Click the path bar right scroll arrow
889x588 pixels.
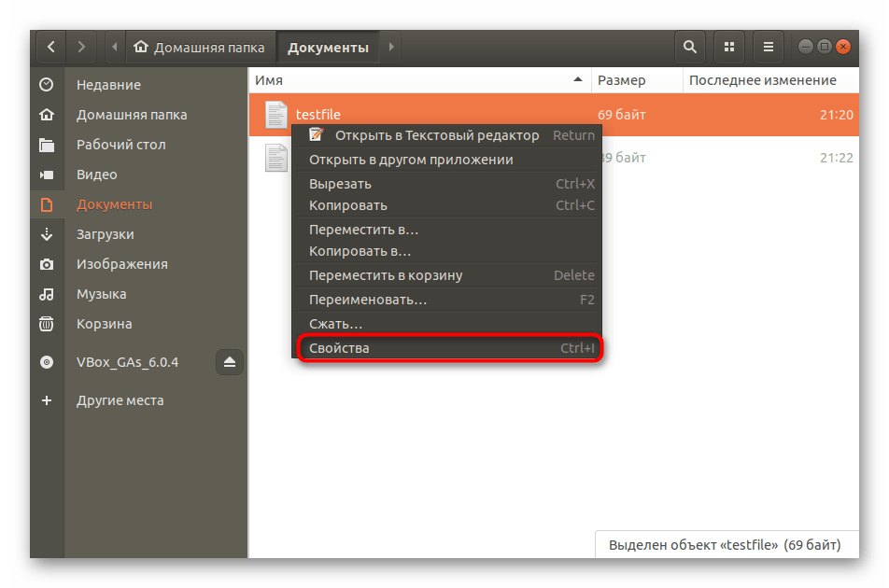(x=391, y=47)
